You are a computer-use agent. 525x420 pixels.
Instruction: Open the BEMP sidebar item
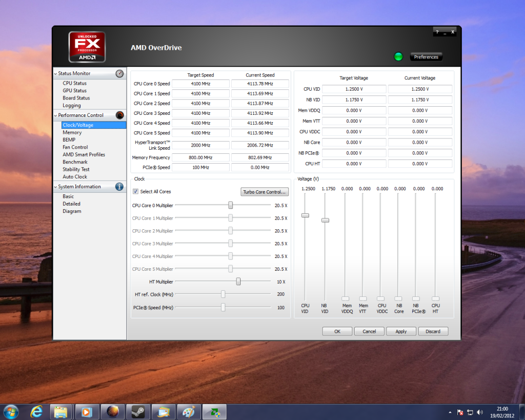coord(69,139)
